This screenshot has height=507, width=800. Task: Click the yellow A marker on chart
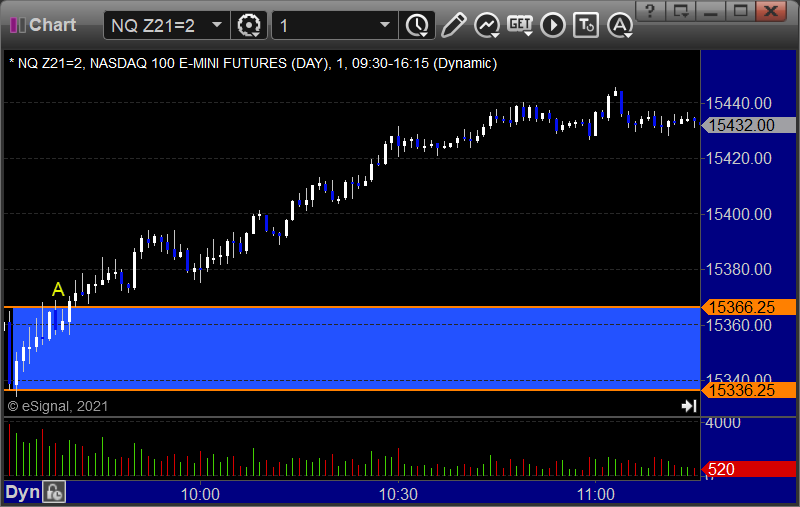point(58,289)
